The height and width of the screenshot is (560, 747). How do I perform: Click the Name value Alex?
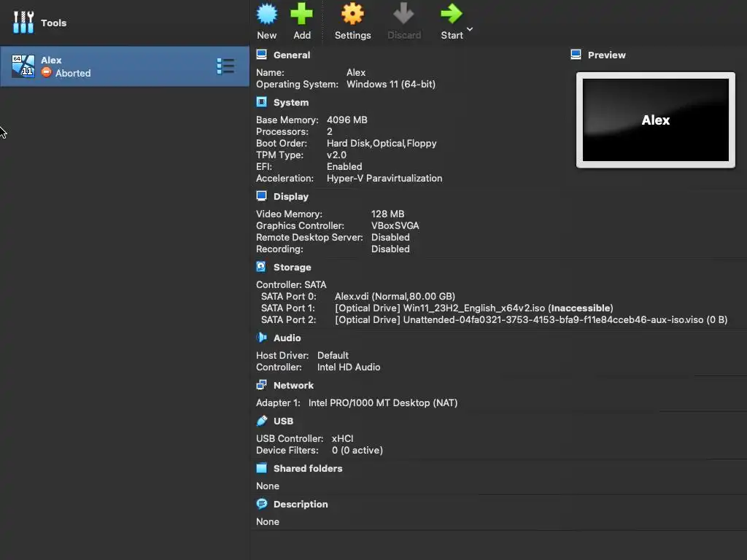(356, 72)
